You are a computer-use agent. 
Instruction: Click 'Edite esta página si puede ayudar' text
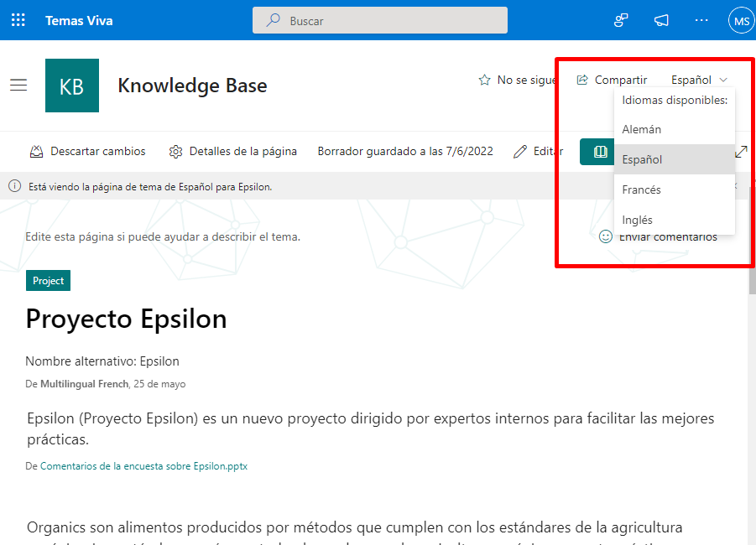(163, 236)
